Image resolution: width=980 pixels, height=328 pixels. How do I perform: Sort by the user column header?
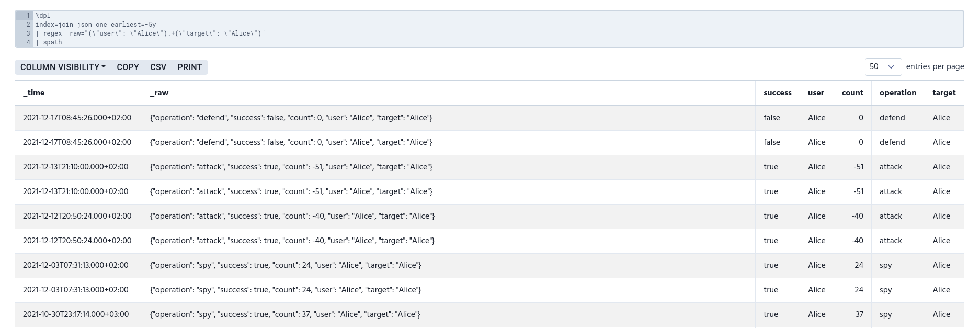pos(816,93)
